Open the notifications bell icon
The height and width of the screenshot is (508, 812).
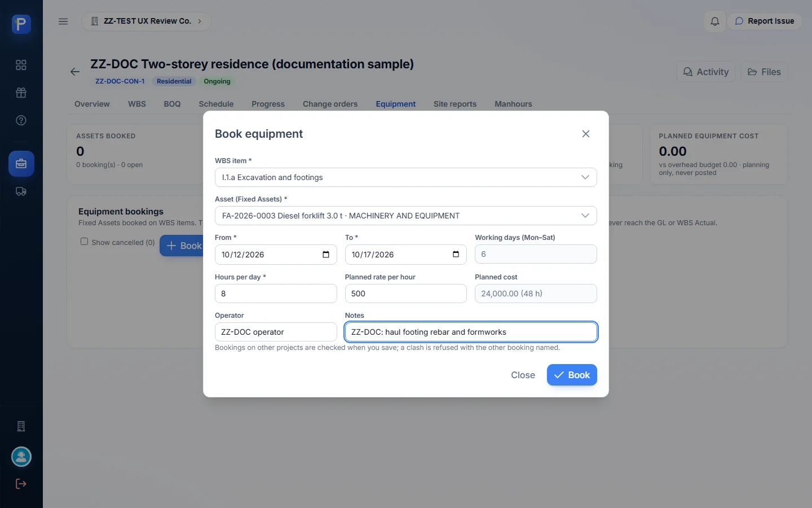point(714,21)
